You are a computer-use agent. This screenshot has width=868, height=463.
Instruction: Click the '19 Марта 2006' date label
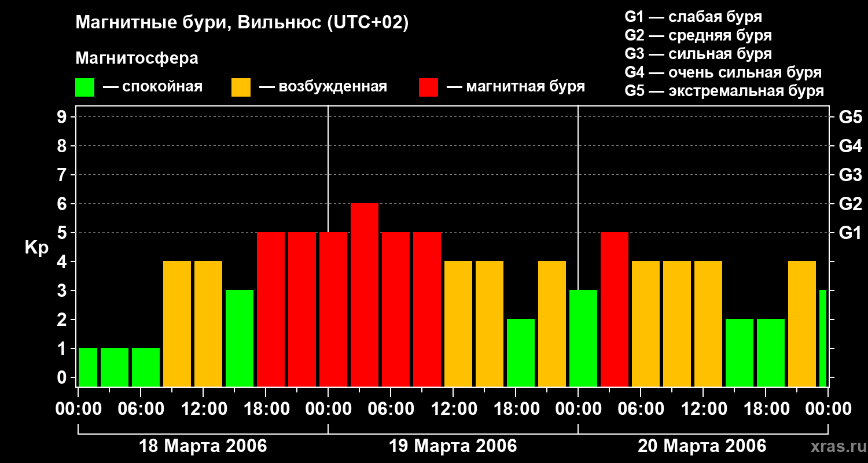point(453,446)
